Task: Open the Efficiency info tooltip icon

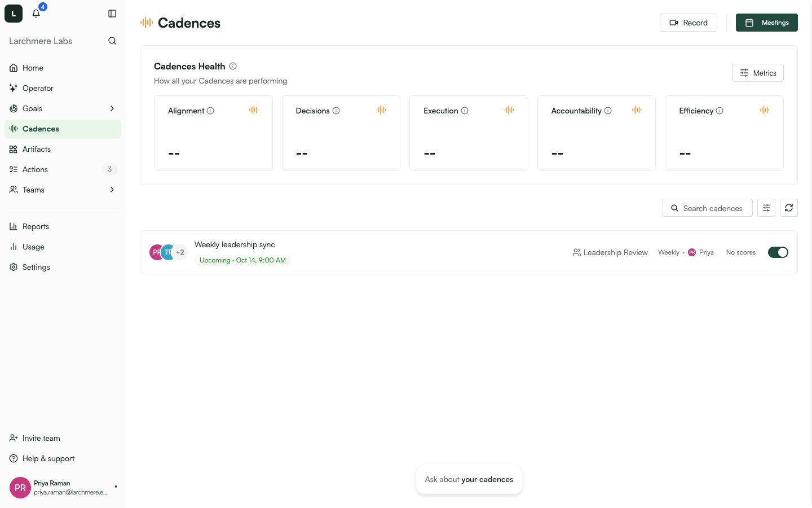Action: click(720, 111)
